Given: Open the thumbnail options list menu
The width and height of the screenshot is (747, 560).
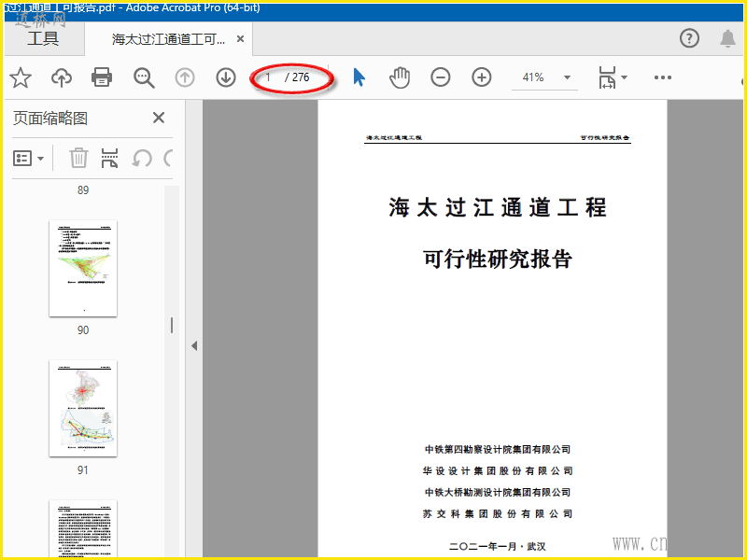Looking at the screenshot, I should pyautogui.click(x=28, y=158).
